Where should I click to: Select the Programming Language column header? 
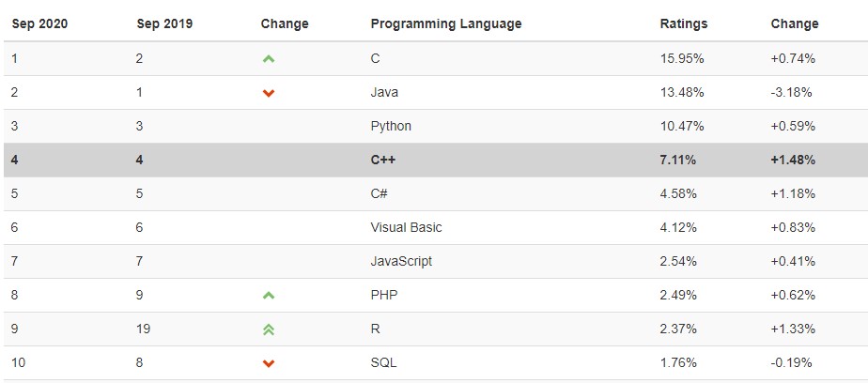click(446, 23)
